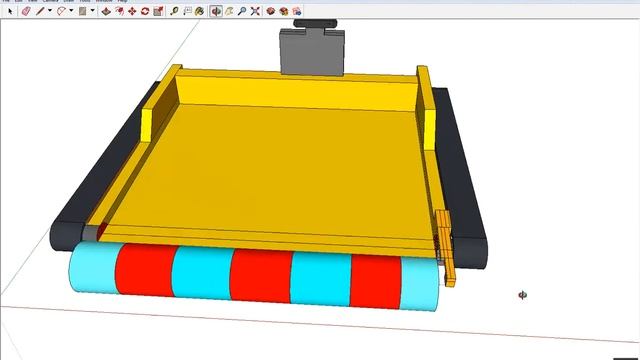Choose the Zoom magnifier tool
The width and height of the screenshot is (640, 360).
(242, 11)
